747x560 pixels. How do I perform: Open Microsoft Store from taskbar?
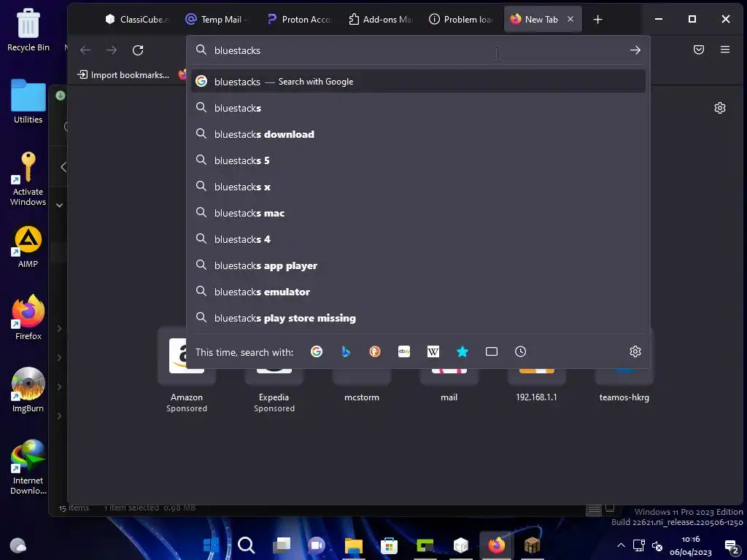(x=389, y=545)
